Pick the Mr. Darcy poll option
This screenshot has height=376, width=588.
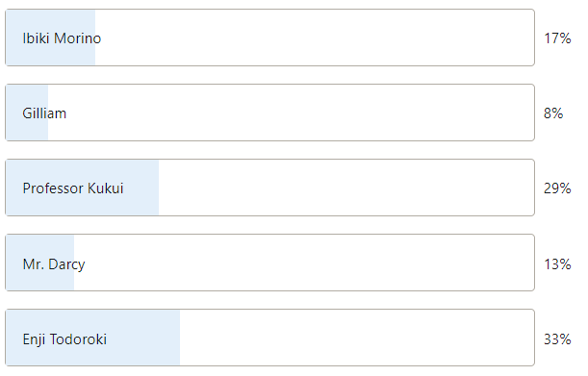(x=269, y=263)
